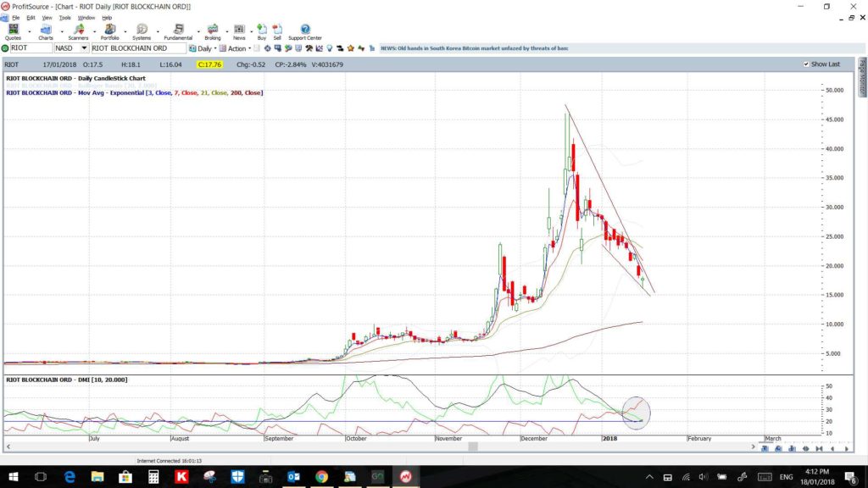The image size is (868, 488).
Task: Click the RIOT symbol input field
Action: click(x=31, y=48)
